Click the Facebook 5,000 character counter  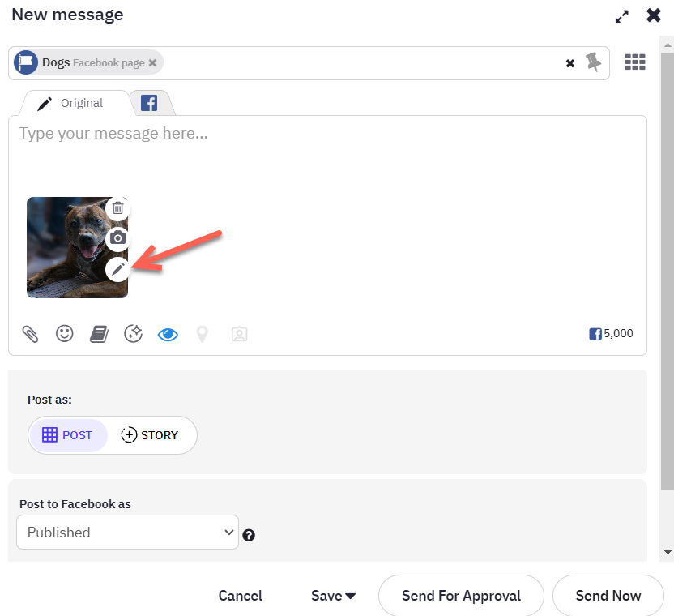[x=611, y=333]
